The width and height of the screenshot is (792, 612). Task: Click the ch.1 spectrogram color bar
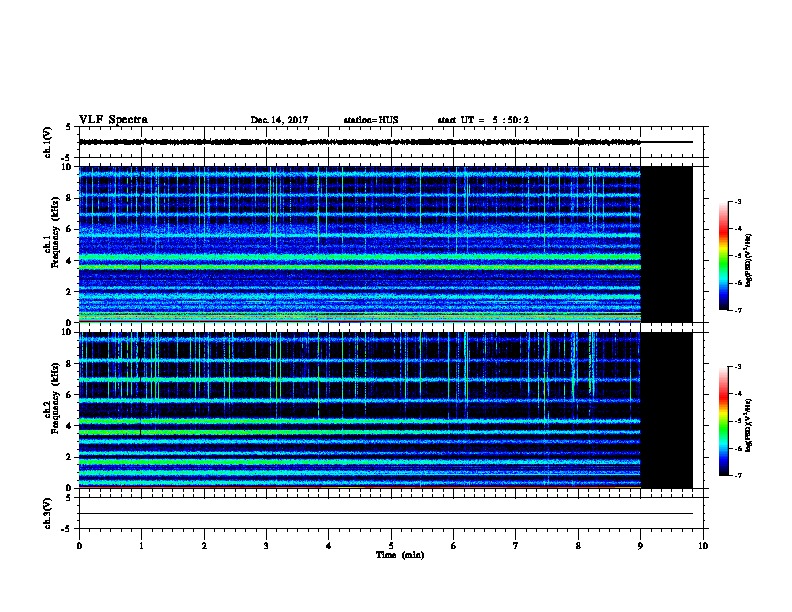pyautogui.click(x=723, y=256)
